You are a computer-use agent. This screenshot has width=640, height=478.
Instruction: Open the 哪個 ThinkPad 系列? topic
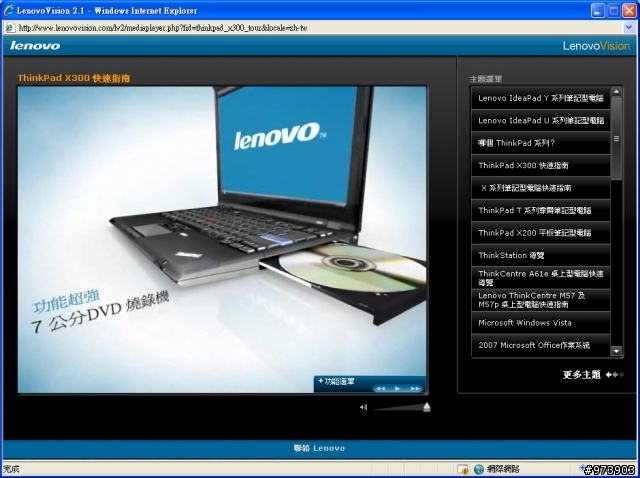point(540,143)
